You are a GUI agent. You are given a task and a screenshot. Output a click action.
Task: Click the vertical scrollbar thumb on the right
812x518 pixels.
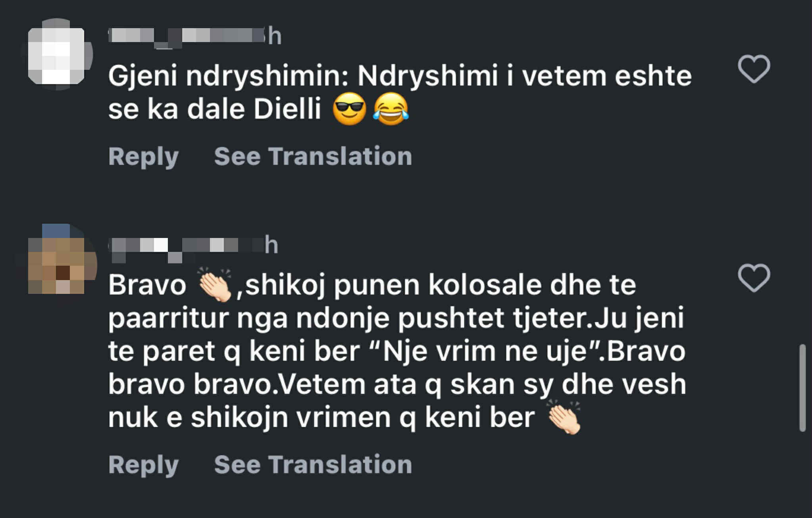(802, 388)
